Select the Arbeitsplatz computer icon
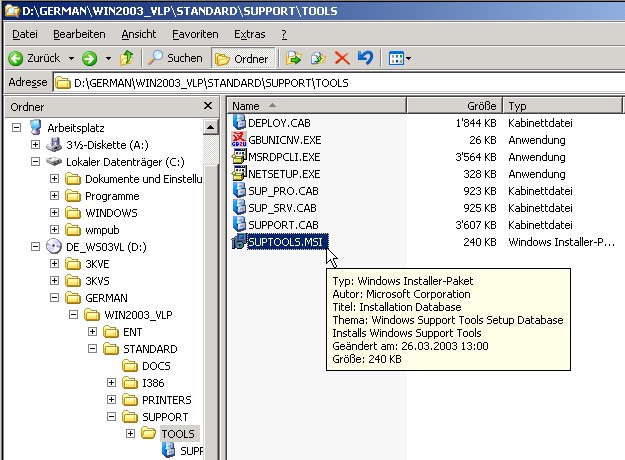Viewport: 625px width, 460px height. (x=35, y=128)
